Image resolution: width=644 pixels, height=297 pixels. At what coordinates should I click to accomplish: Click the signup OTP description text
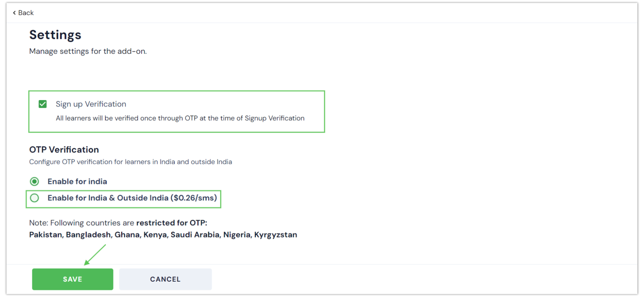point(180,118)
